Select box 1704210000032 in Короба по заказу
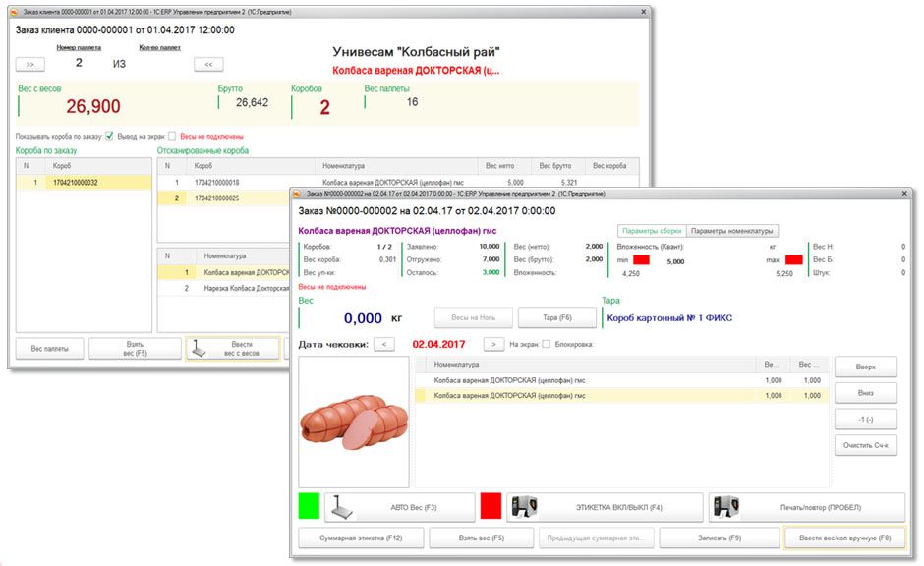The width and height of the screenshot is (924, 566). [84, 183]
